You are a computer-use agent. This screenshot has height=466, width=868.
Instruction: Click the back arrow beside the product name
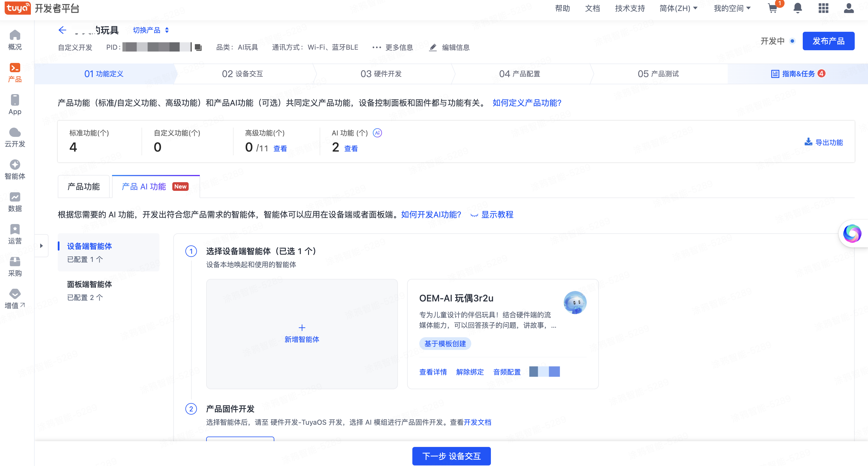click(62, 30)
